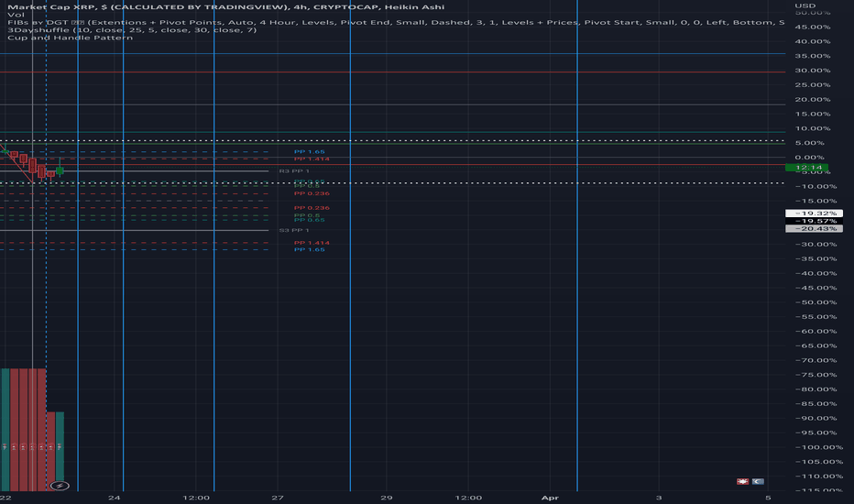Viewport: 854px width, 504px height.
Task: Click the 20.00% value on the price scale
Action: tap(813, 100)
